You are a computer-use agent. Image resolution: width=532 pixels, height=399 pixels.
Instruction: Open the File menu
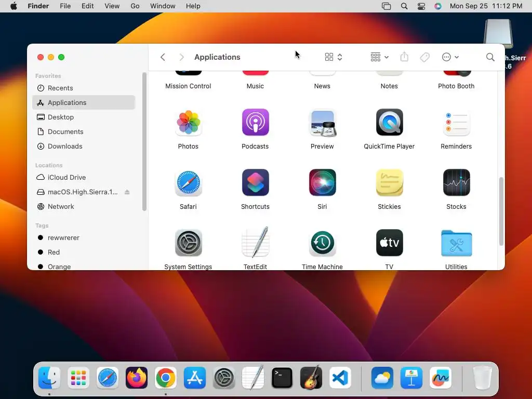pos(65,6)
